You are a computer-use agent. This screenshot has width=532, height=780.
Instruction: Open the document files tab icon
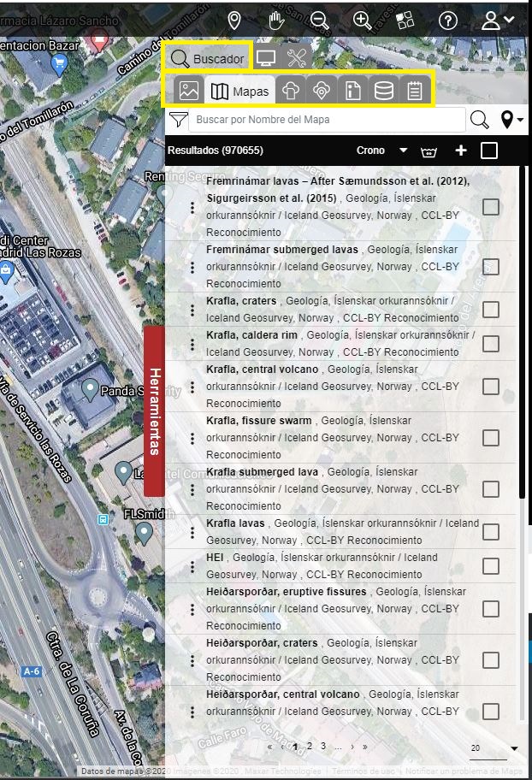353,91
